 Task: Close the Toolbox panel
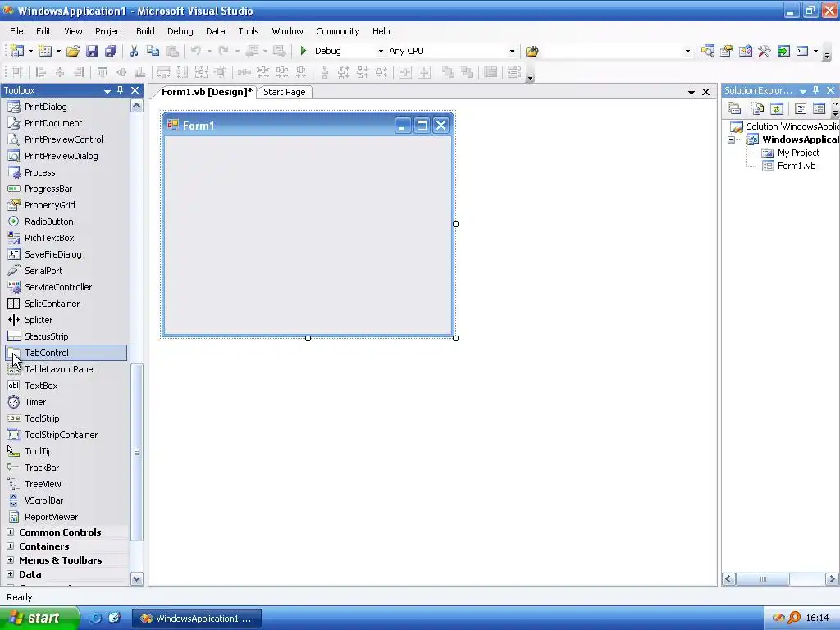(135, 90)
